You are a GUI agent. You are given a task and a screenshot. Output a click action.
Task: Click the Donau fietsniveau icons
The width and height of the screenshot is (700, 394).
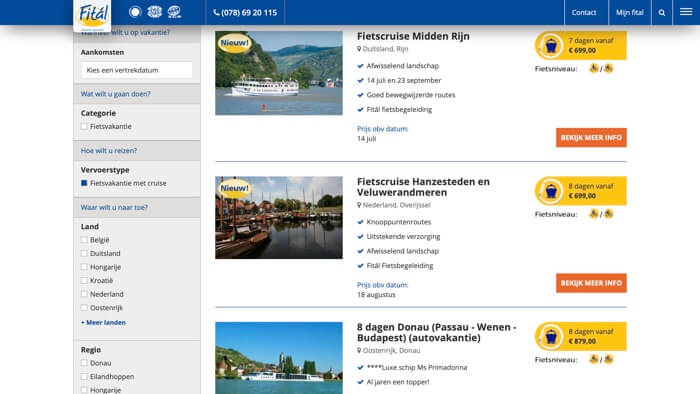(x=601, y=359)
